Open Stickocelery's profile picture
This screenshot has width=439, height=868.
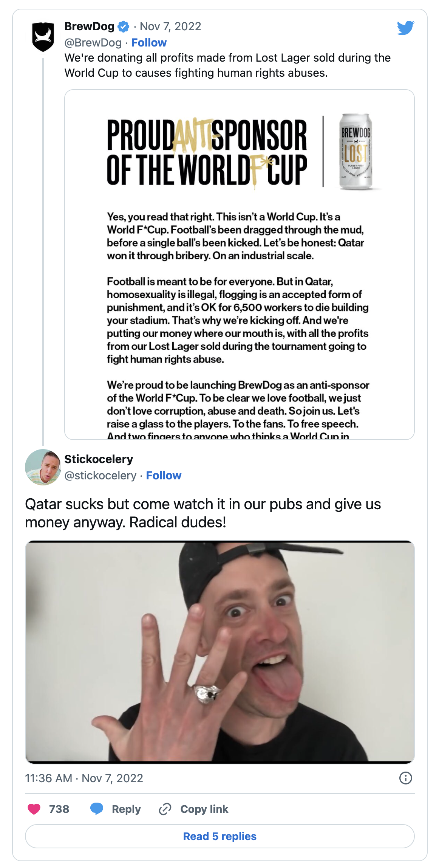click(43, 467)
